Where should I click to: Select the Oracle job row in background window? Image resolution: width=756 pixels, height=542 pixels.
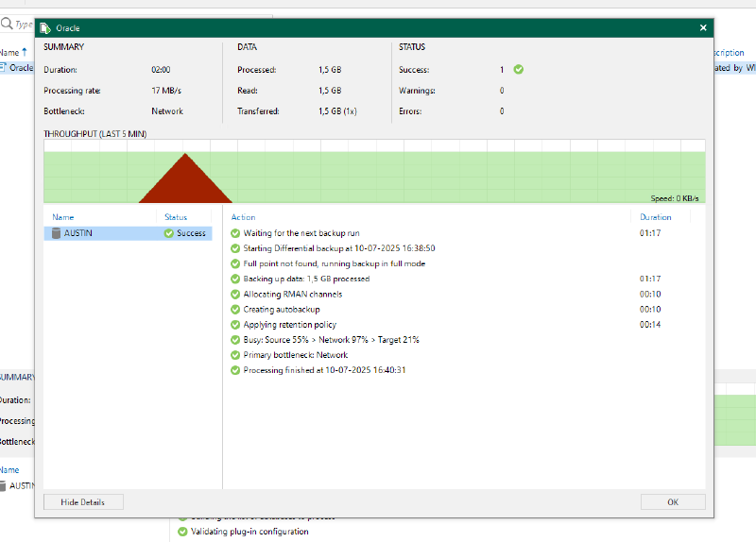coord(17,68)
